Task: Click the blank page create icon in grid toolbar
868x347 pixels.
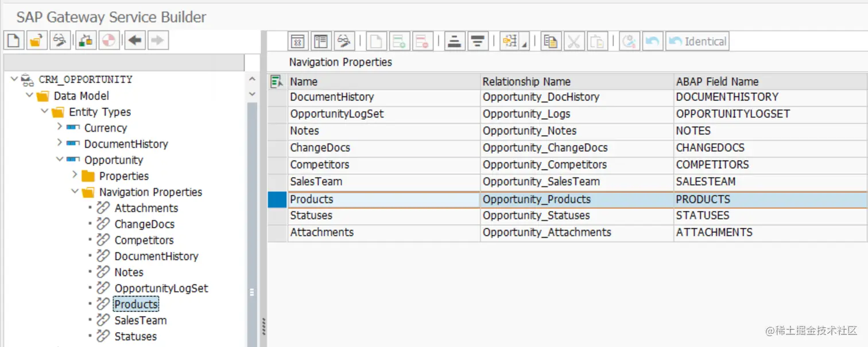Action: [x=377, y=41]
